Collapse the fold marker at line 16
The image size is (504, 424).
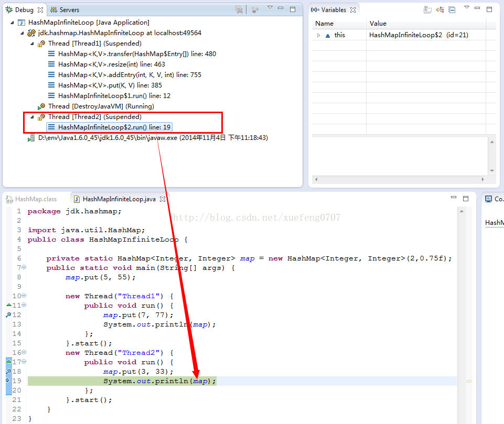point(24,352)
